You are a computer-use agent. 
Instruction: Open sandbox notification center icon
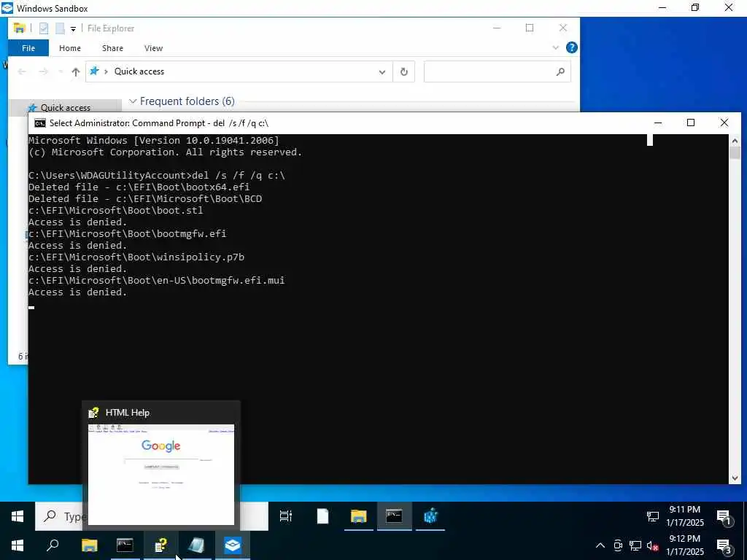724,517
